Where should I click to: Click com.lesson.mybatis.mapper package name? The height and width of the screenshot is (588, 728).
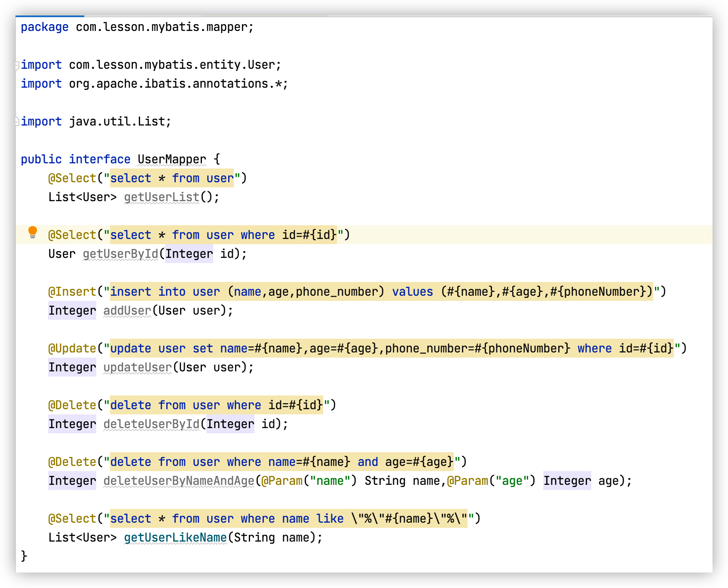pos(162,27)
